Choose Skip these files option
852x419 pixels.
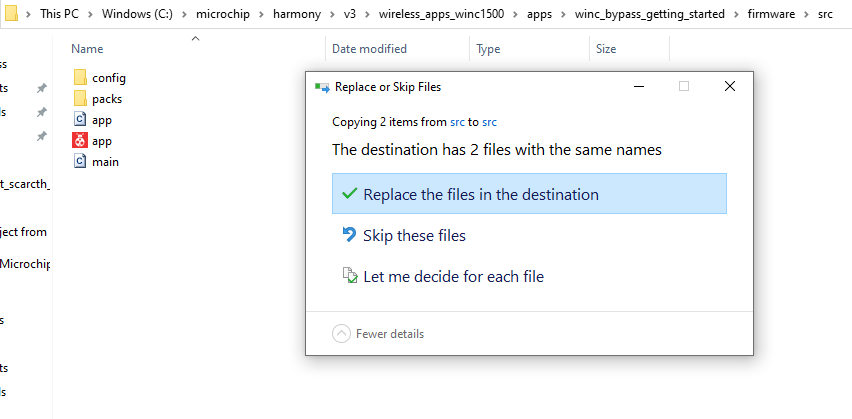tap(414, 236)
